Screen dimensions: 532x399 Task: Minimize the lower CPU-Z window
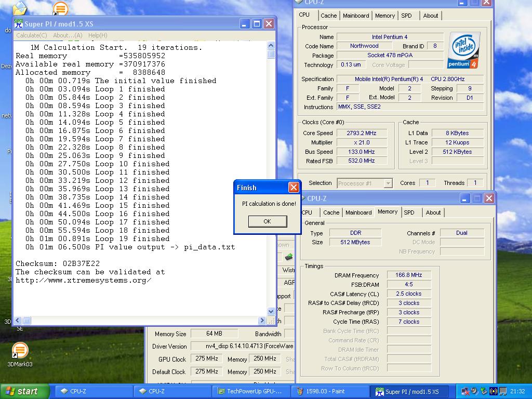[465, 198]
